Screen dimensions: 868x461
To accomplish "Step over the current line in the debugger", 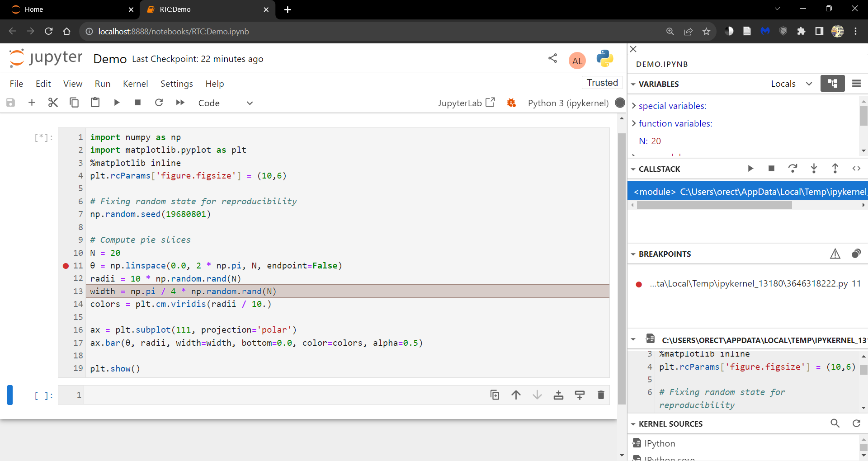I will [x=793, y=169].
